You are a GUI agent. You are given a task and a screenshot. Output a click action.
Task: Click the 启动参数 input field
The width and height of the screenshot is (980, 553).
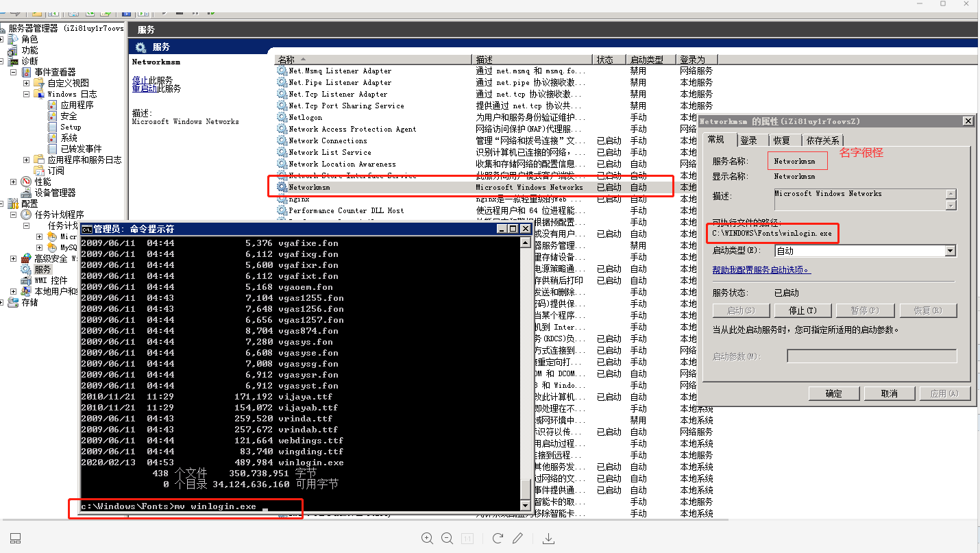click(872, 356)
